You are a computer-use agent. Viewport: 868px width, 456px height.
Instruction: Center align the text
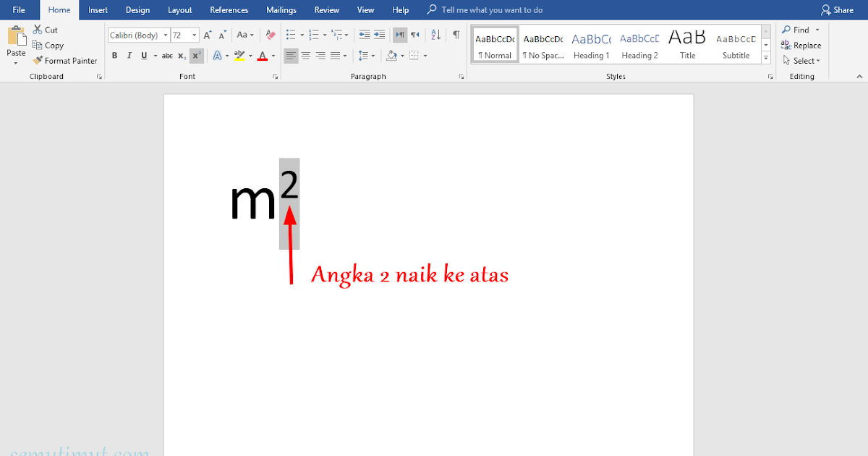pyautogui.click(x=306, y=56)
